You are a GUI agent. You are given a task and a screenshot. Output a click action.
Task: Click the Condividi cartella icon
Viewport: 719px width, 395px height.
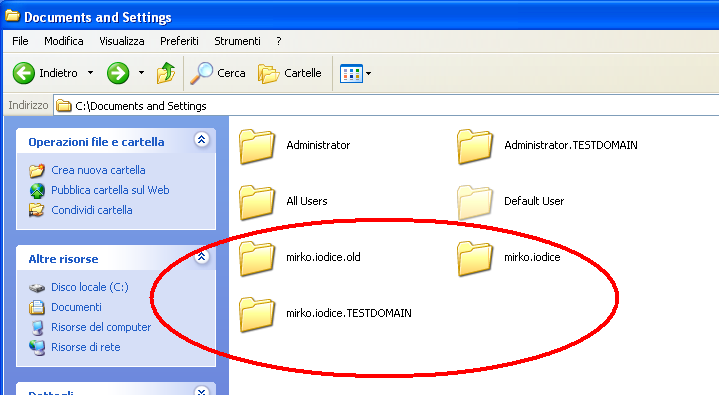pos(37,210)
